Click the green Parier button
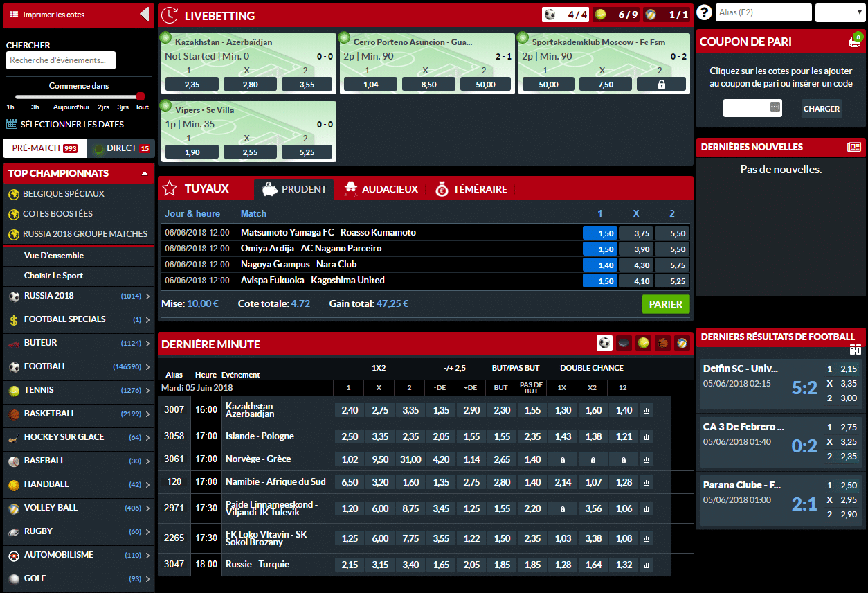The width and height of the screenshot is (868, 593). point(666,304)
